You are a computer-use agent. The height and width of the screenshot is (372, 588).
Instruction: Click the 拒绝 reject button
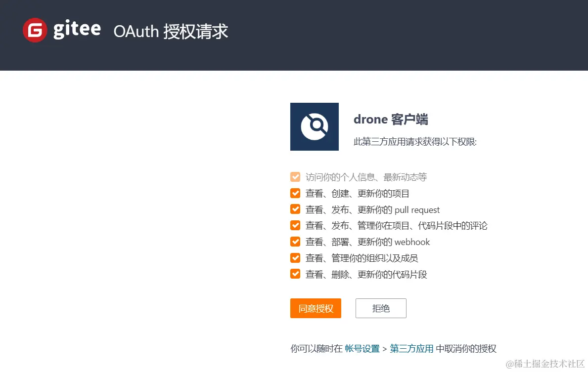pos(381,308)
